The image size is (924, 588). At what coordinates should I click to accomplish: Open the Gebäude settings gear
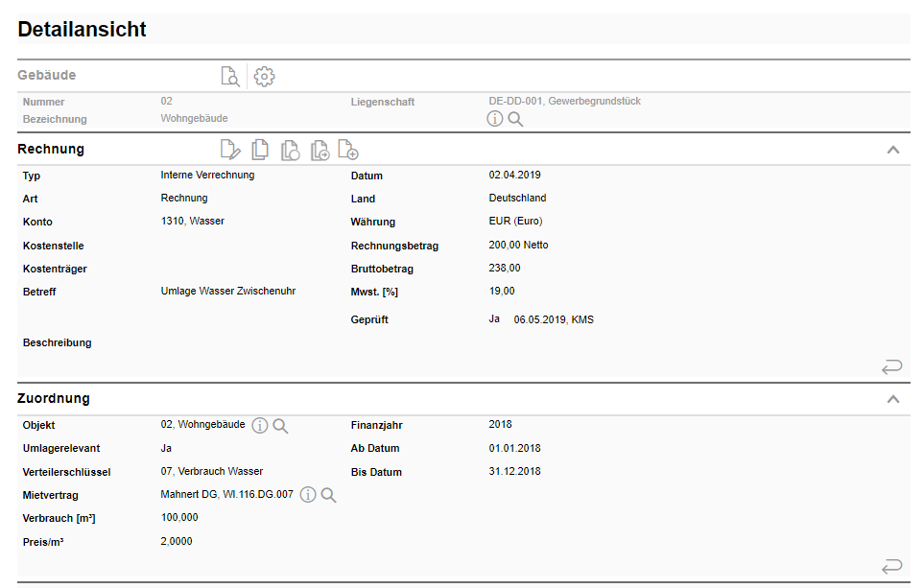coord(264,77)
